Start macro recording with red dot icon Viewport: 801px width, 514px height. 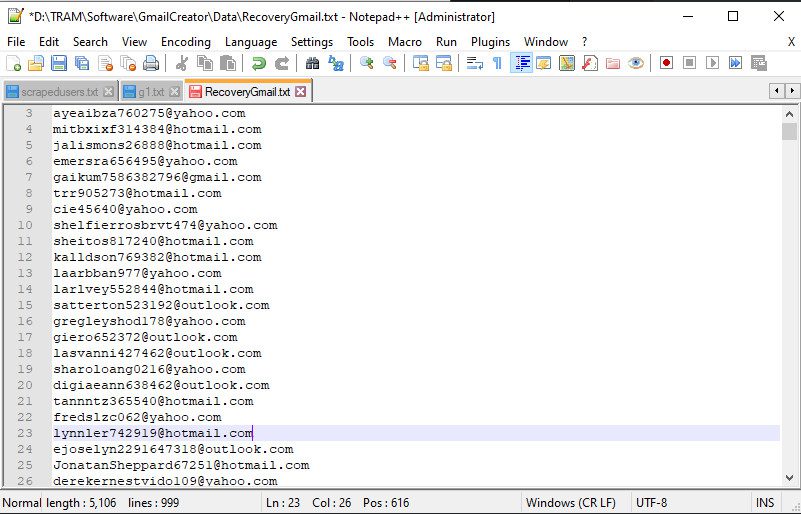[666, 63]
